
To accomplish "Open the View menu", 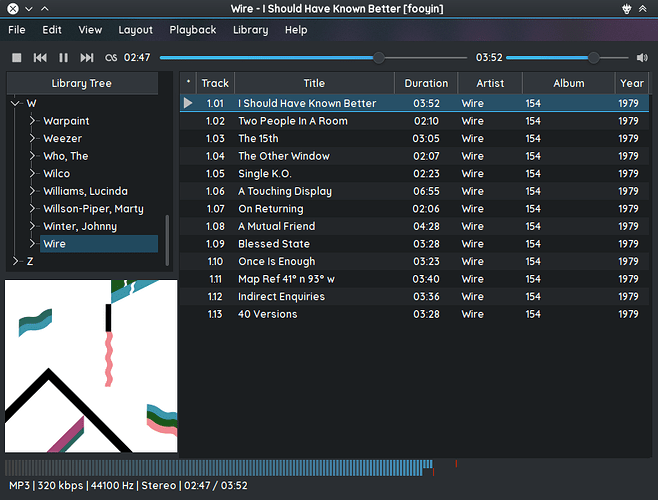I will pyautogui.click(x=90, y=30).
